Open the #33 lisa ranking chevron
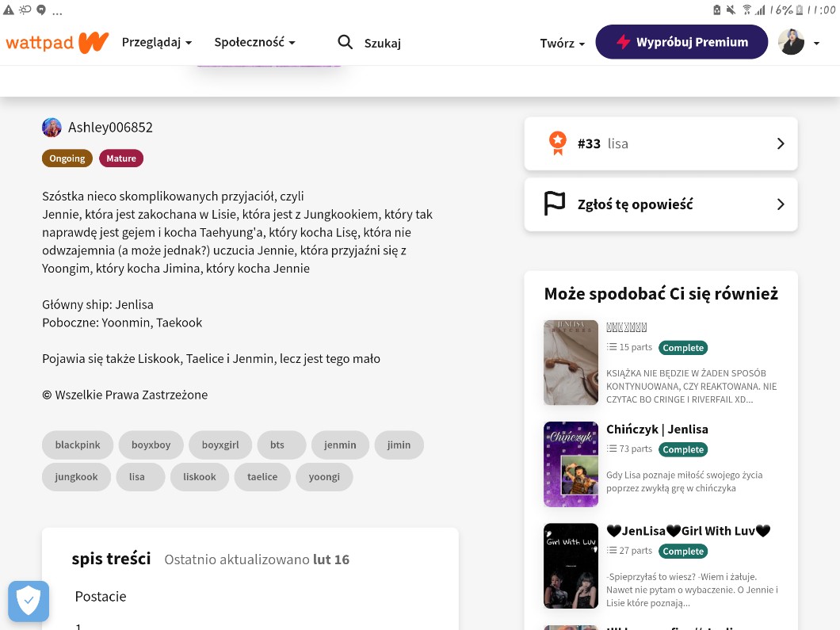 [781, 143]
